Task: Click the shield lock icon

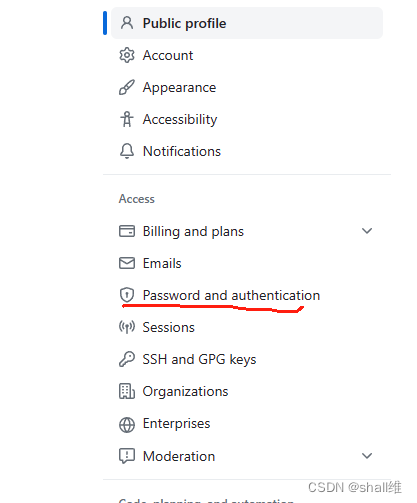Action: tap(127, 295)
